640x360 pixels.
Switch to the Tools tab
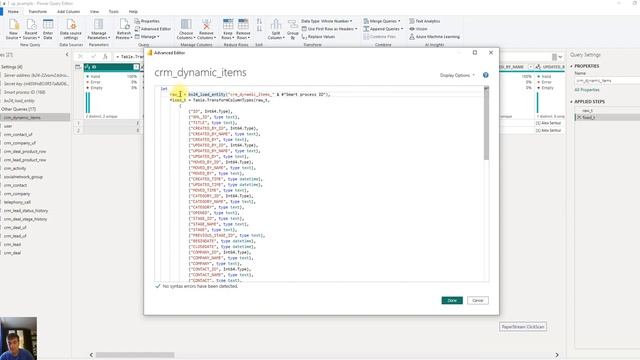(x=113, y=11)
